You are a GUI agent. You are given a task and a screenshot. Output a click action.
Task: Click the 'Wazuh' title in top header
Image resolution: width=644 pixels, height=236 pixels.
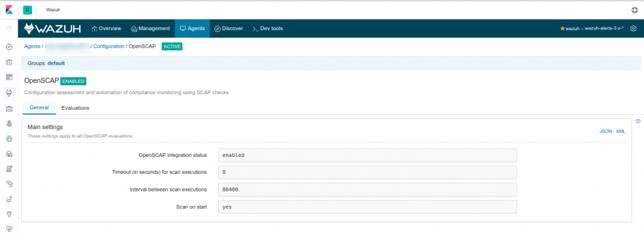click(x=53, y=9)
